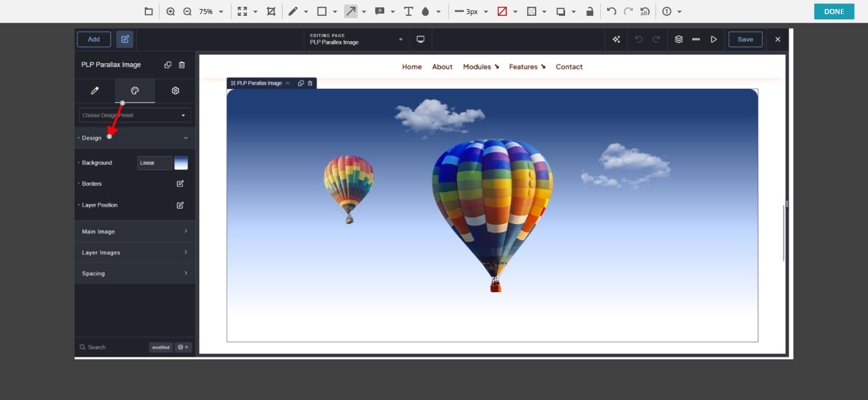Open the Pen tool options arrow
The width and height of the screenshot is (868, 400).
point(306,11)
